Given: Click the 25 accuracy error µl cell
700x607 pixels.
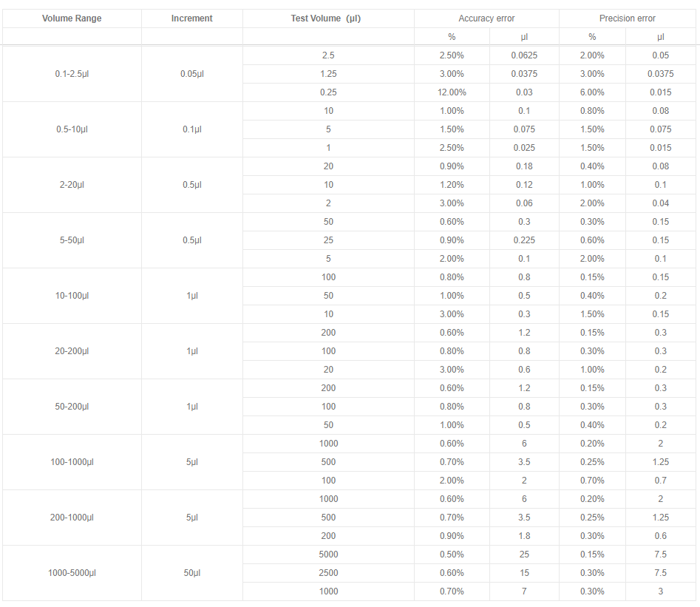Looking at the screenshot, I should [x=524, y=555].
